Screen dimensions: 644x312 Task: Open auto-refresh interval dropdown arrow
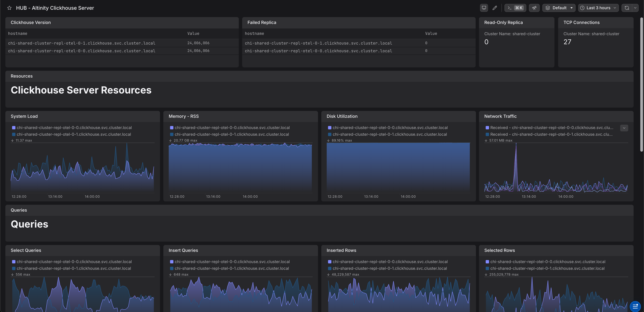(635, 8)
